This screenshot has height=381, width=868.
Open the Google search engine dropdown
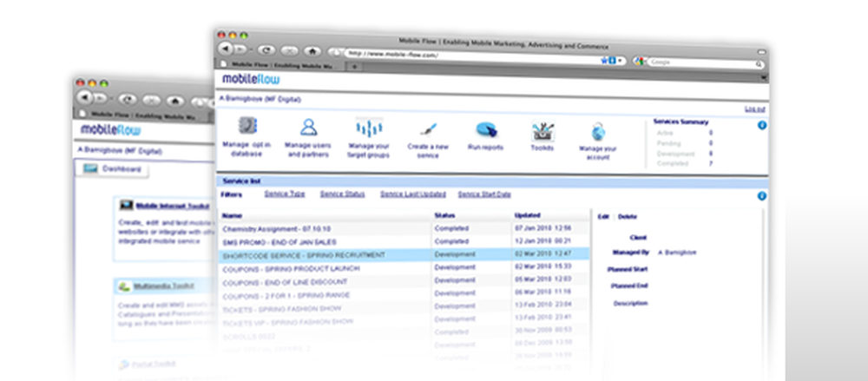pyautogui.click(x=640, y=62)
